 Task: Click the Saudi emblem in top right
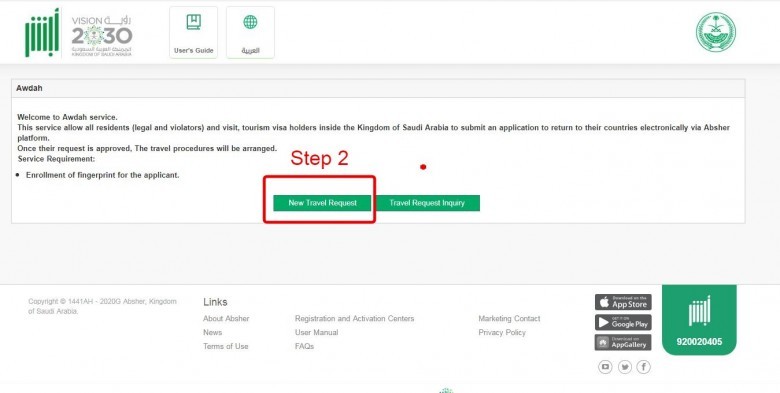[x=716, y=32]
